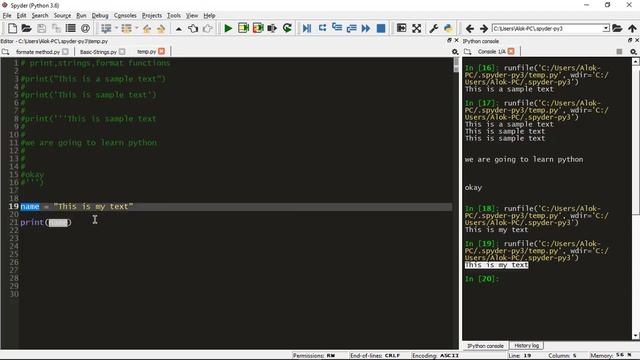This screenshot has height=360, width=640.
Task: Create a new file with toolbar icon
Action: (12, 28)
